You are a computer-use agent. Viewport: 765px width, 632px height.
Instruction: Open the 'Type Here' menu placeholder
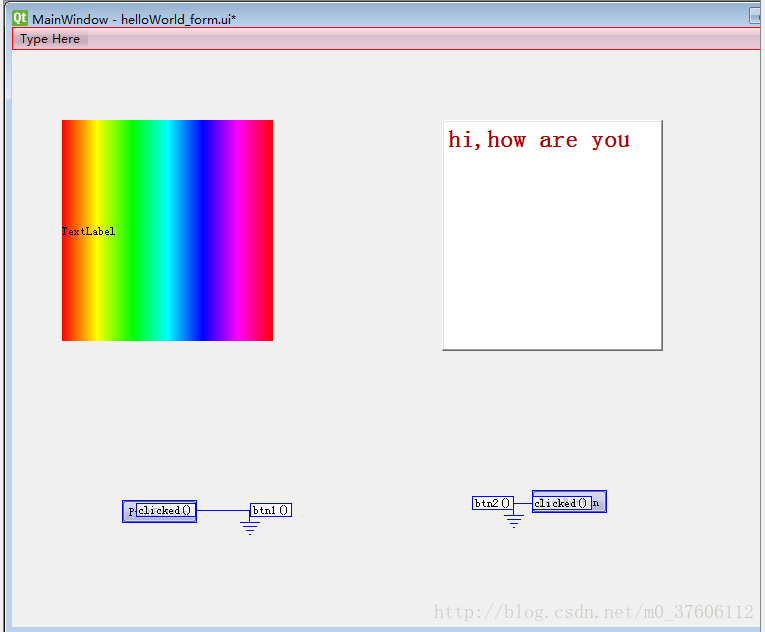tap(50, 39)
